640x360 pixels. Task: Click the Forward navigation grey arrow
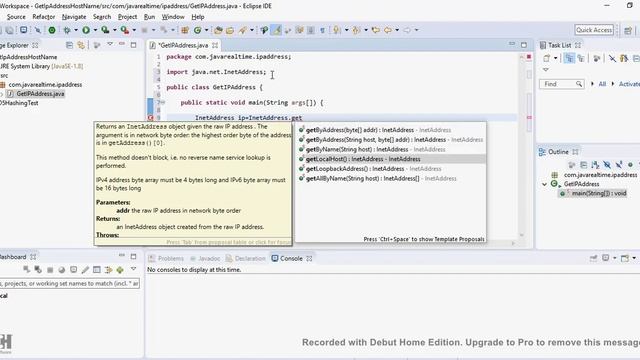pyautogui.click(x=407, y=30)
